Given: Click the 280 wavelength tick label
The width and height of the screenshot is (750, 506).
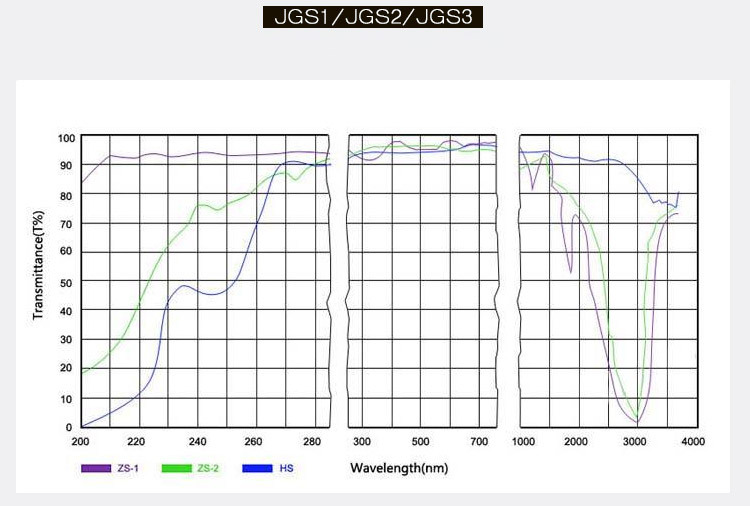Looking at the screenshot, I should pos(312,441).
